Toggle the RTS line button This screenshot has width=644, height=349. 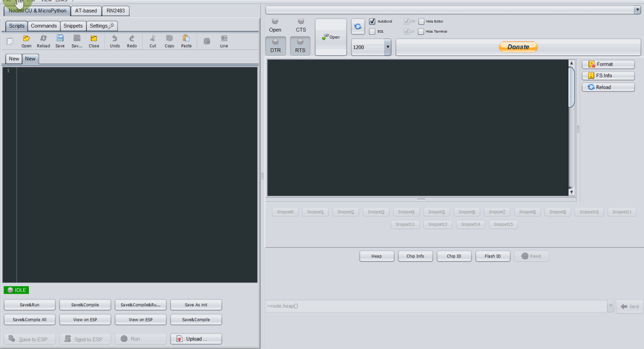click(x=301, y=46)
